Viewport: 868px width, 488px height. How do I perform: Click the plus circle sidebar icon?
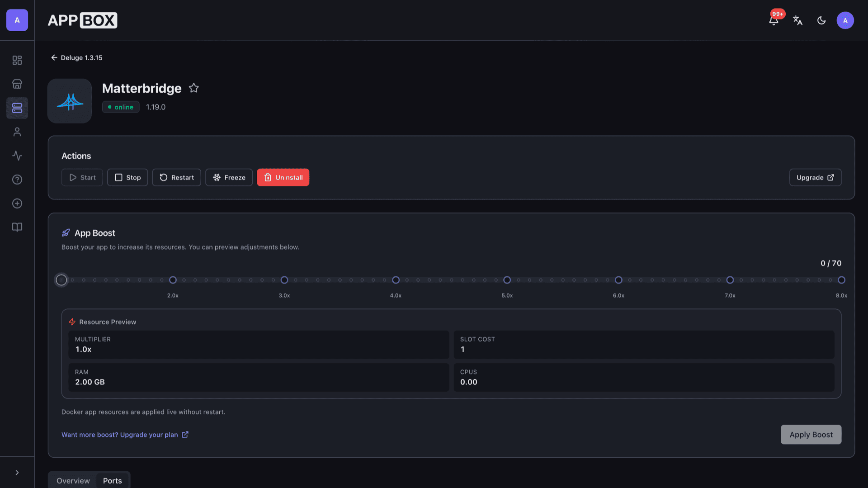(17, 204)
